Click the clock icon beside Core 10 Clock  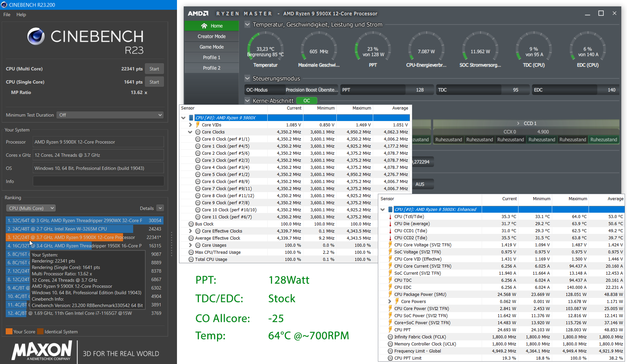(x=198, y=210)
